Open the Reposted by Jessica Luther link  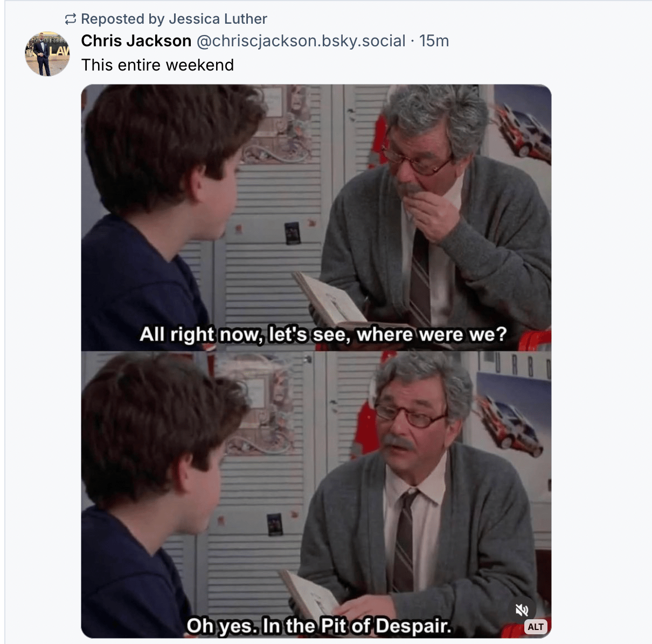tap(174, 19)
